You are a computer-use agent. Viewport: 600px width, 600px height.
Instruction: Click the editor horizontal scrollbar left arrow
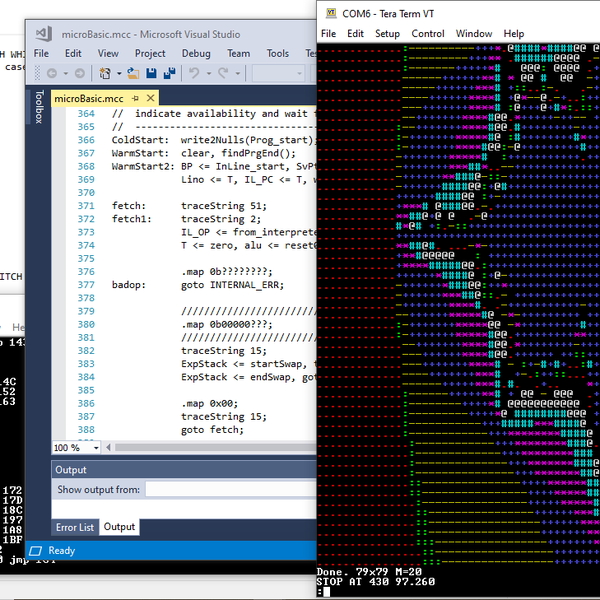tap(109, 447)
